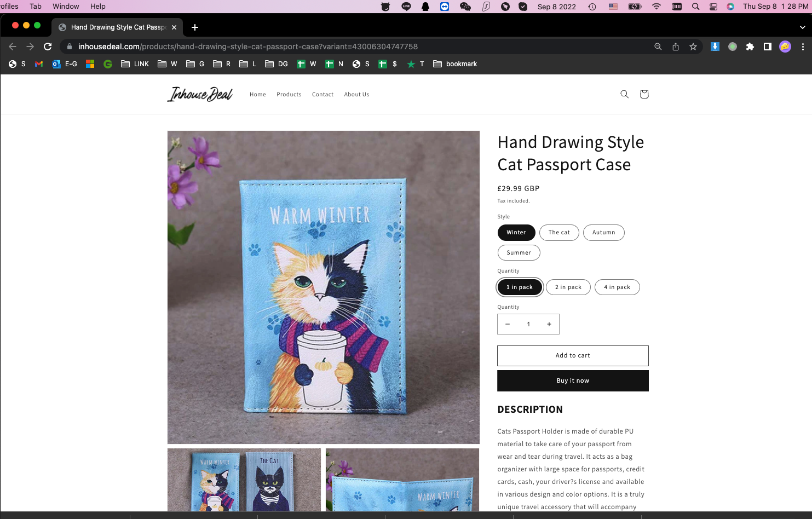Open the two passport cases thumbnail
The image size is (812, 519).
tap(244, 480)
